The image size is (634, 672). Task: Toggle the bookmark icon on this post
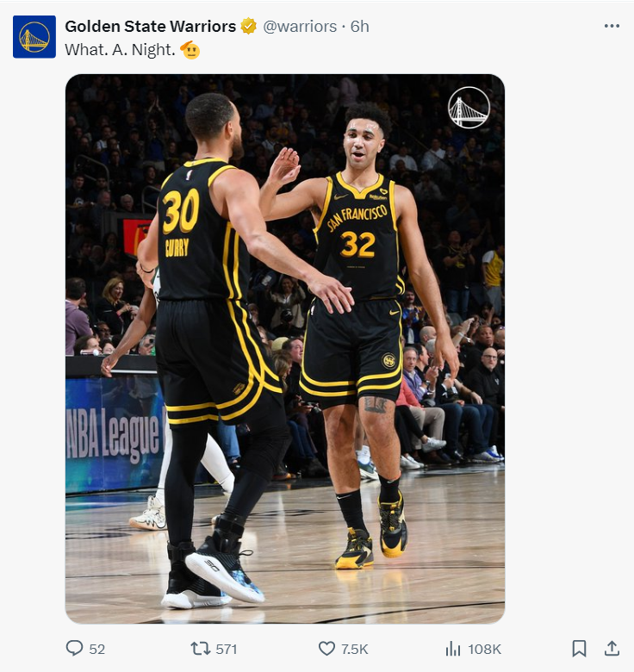(579, 649)
